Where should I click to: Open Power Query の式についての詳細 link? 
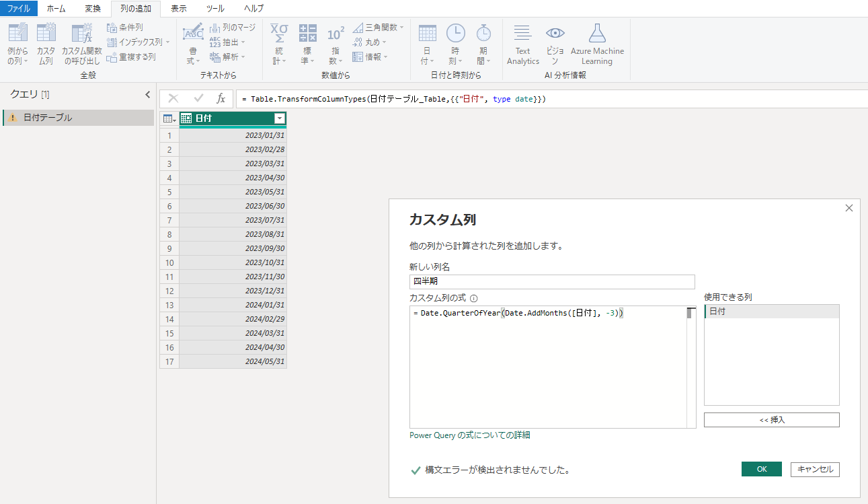point(469,435)
